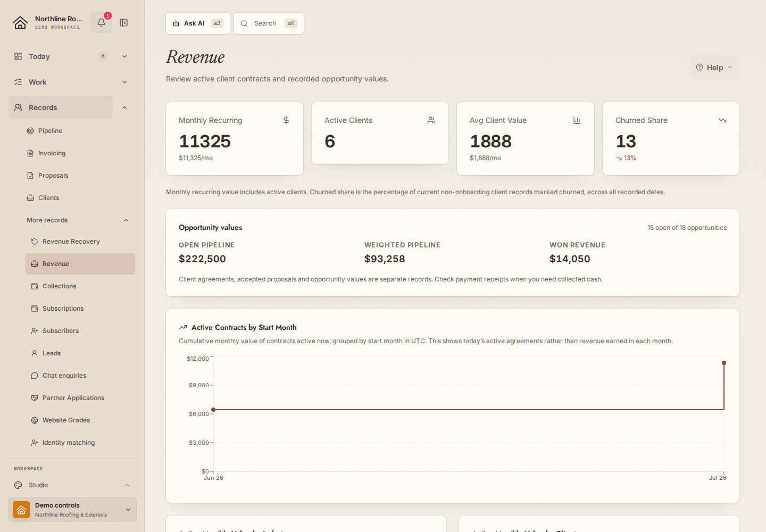Open the Records section
This screenshot has width=766, height=532.
click(61, 107)
